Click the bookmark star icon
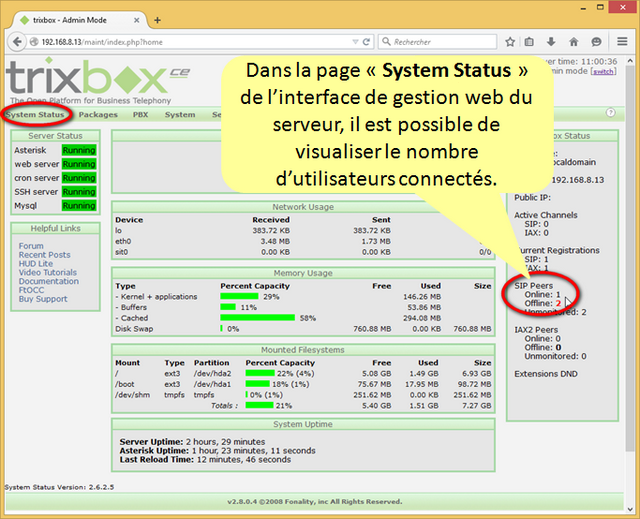The width and height of the screenshot is (640, 519). pyautogui.click(x=510, y=42)
